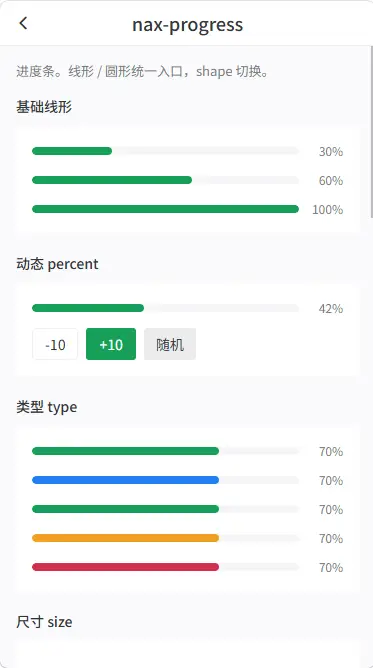Randomize percent with the 随机 button
This screenshot has height=668, width=373.
click(170, 344)
